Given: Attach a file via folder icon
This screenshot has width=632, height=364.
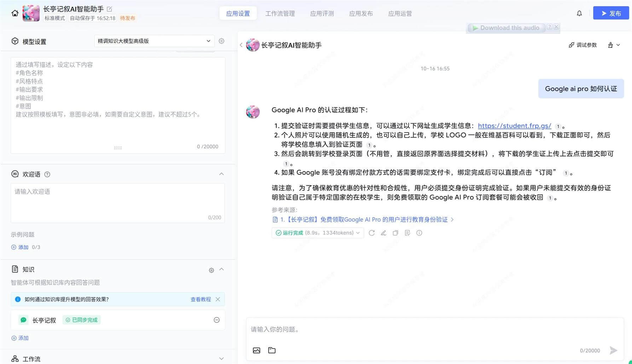Looking at the screenshot, I should [272, 350].
